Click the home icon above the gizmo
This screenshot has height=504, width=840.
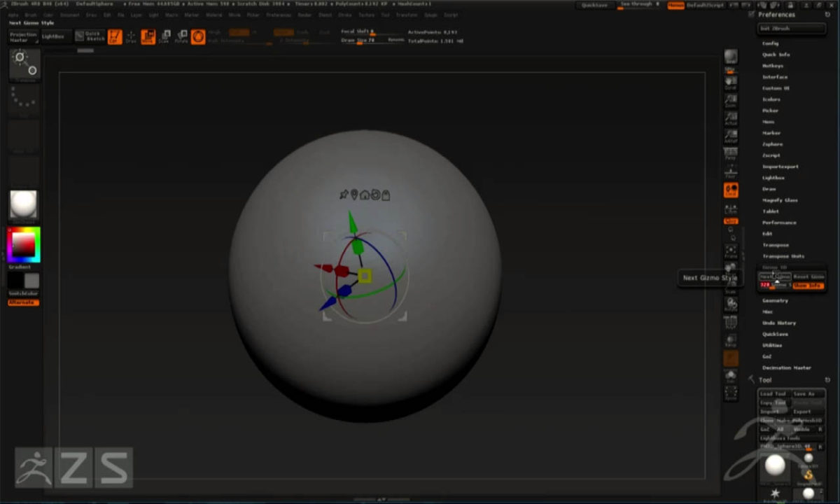click(x=365, y=196)
